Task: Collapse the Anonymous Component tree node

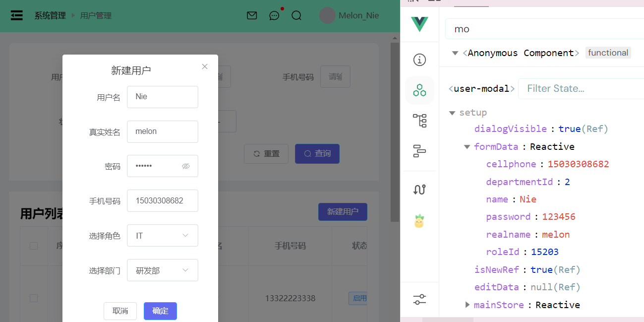Action: [x=455, y=53]
